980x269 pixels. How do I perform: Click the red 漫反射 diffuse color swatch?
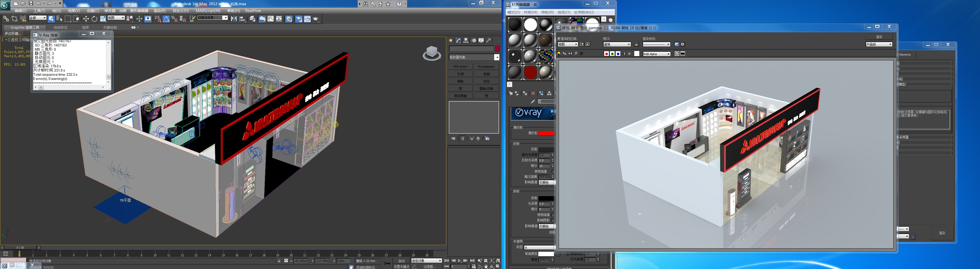546,133
